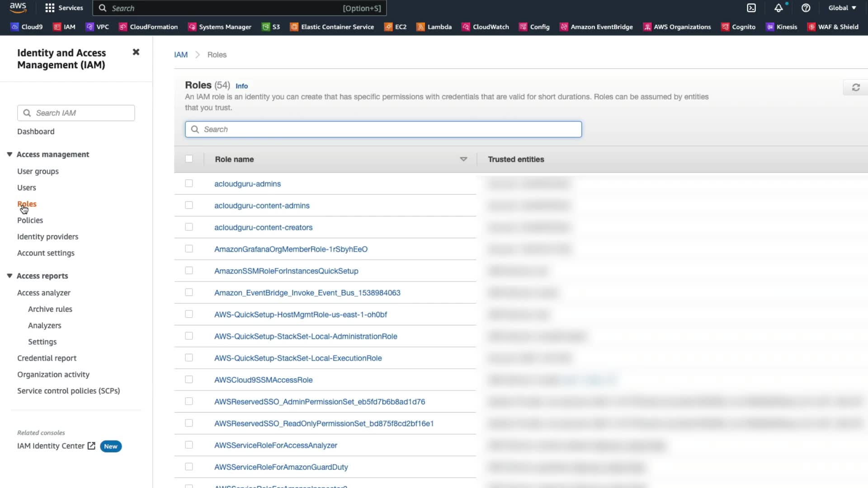
Task: Click the Services grid icon
Action: click(50, 8)
